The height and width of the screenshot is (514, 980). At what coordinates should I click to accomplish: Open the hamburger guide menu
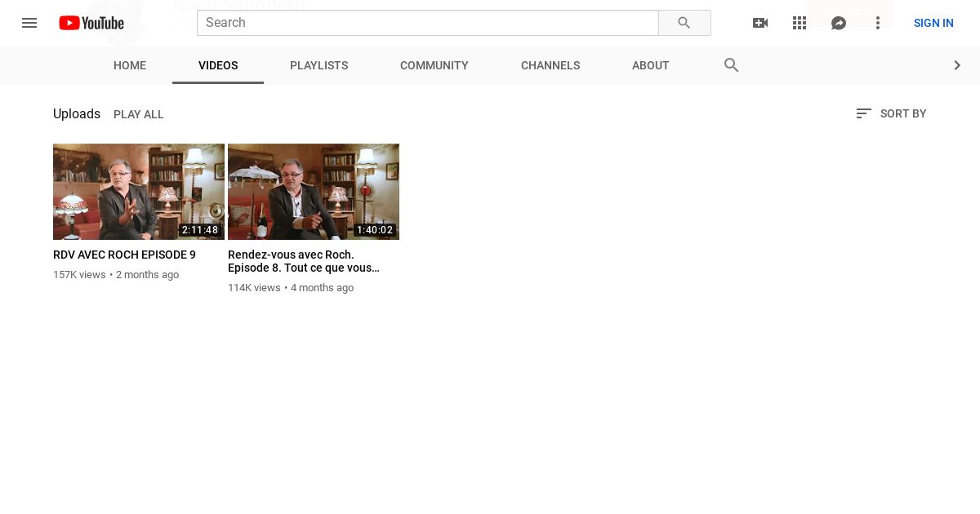(29, 23)
